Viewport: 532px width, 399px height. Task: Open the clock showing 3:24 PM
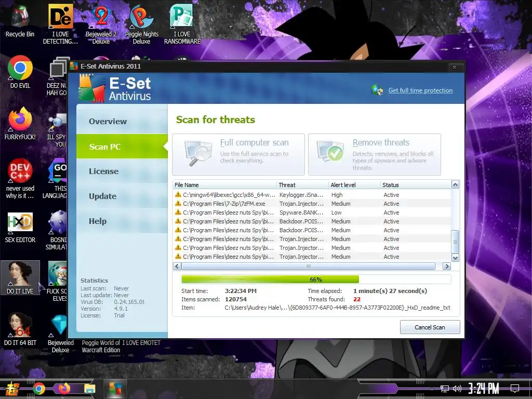(484, 388)
